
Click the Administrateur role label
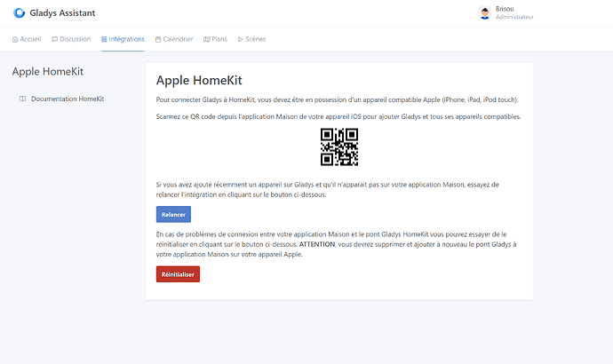(x=514, y=17)
